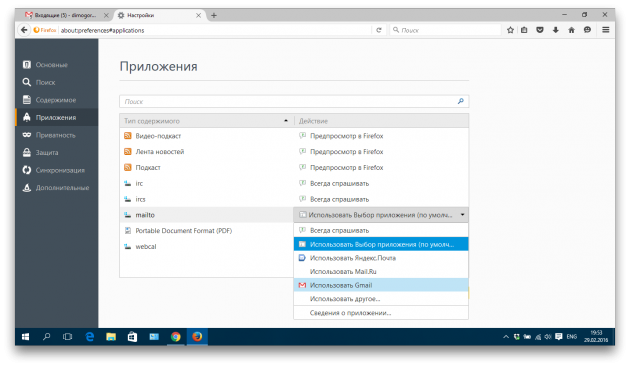Screen dimensions: 630x367
Task: Open Содержимое settings section
Action: [56, 100]
